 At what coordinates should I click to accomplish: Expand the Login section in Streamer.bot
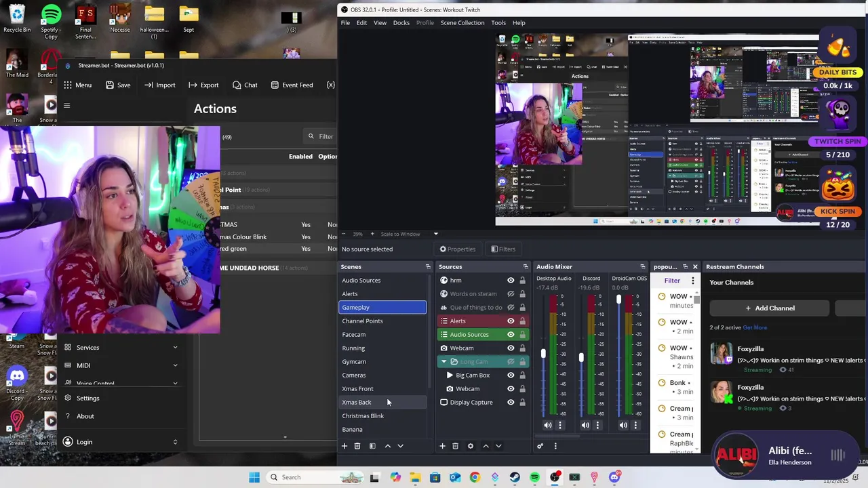(x=175, y=442)
